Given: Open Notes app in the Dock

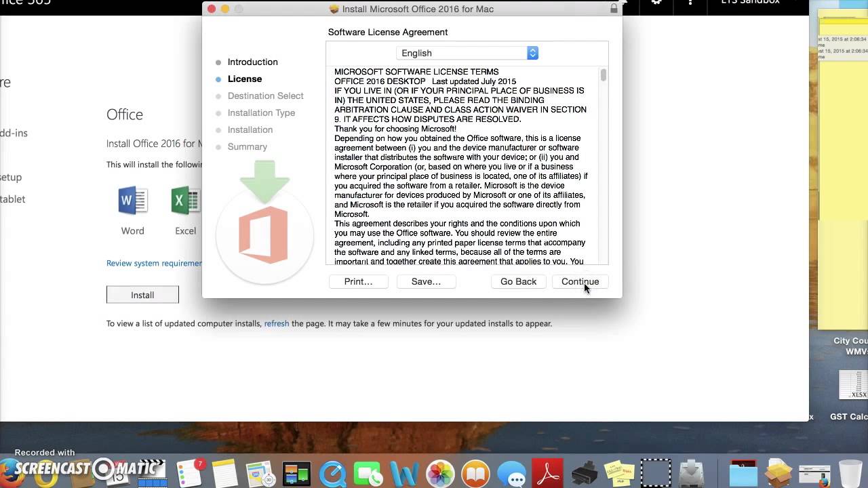Looking at the screenshot, I should click(x=224, y=474).
